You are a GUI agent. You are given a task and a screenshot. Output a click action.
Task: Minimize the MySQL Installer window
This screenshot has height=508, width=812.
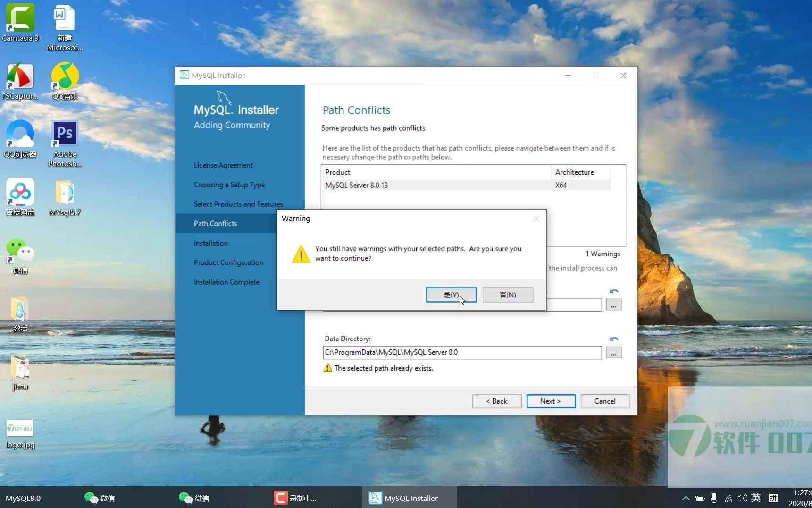point(568,76)
